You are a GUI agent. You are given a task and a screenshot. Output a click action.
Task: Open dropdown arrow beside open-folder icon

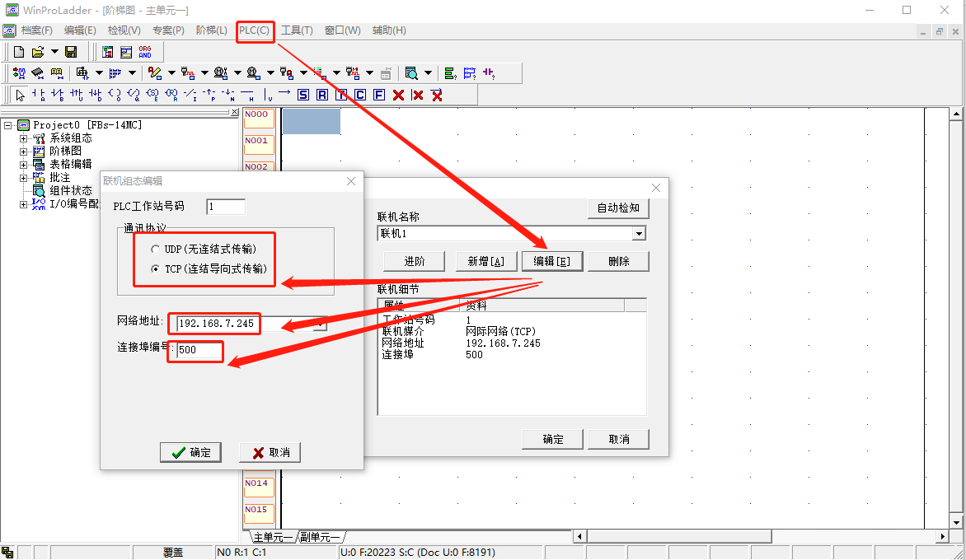pos(54,53)
